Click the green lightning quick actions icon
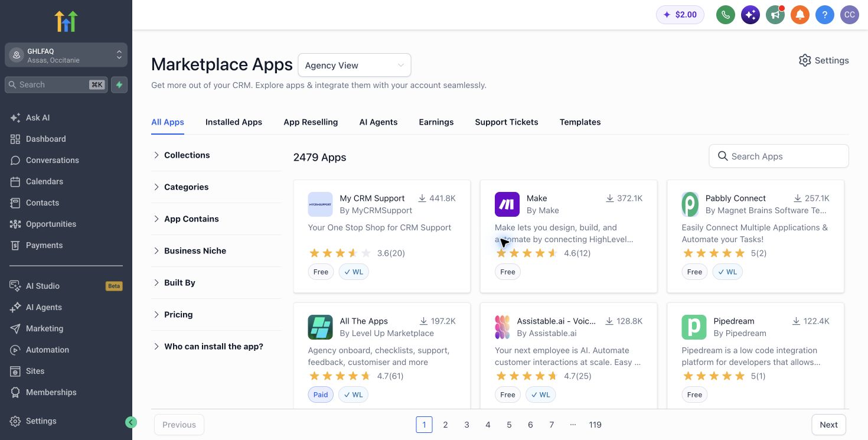Screen dimensions: 868x440 (119, 84)
